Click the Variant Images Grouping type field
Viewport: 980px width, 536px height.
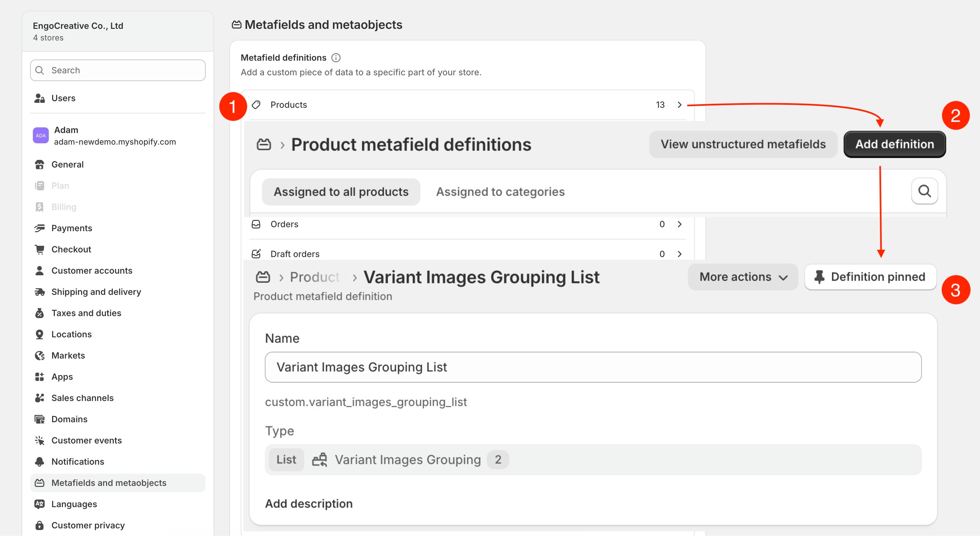point(593,460)
